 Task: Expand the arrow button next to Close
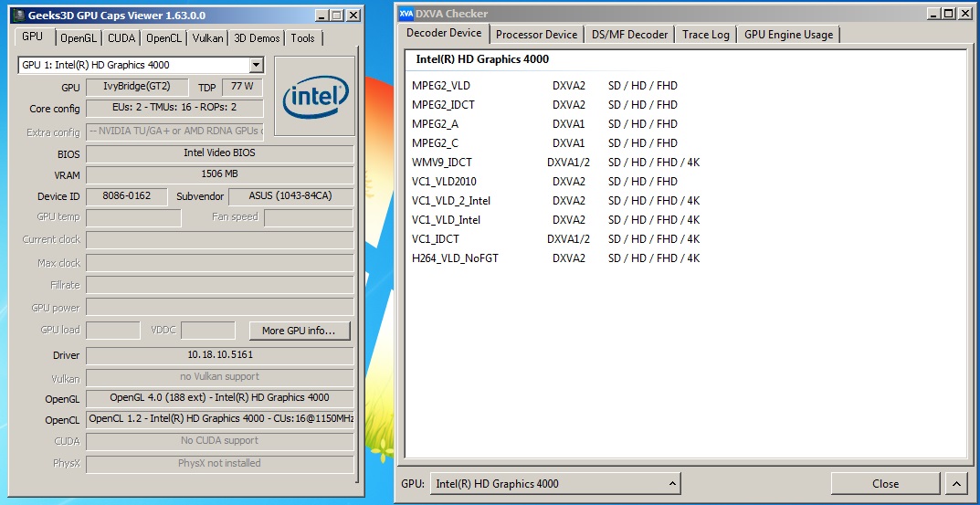point(956,484)
